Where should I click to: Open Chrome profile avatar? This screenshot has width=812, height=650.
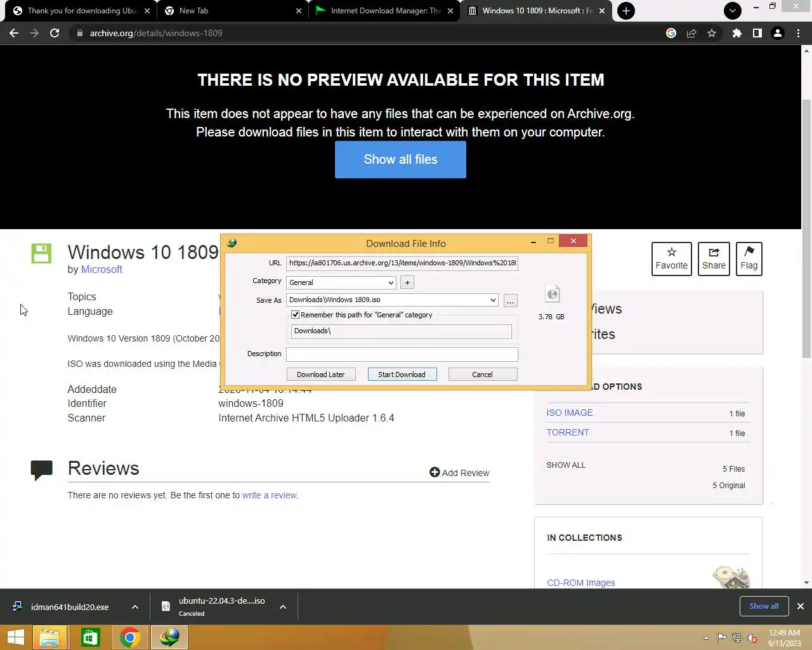click(778, 33)
